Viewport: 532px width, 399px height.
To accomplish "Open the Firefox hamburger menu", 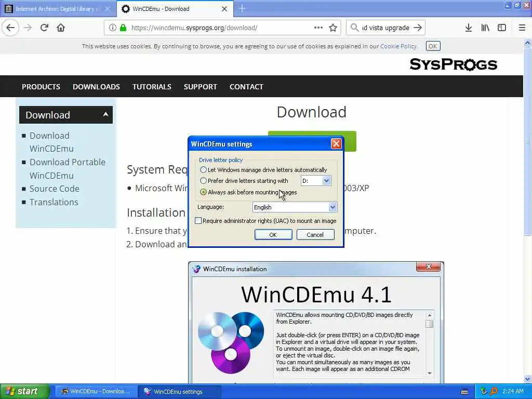I will 522,28.
